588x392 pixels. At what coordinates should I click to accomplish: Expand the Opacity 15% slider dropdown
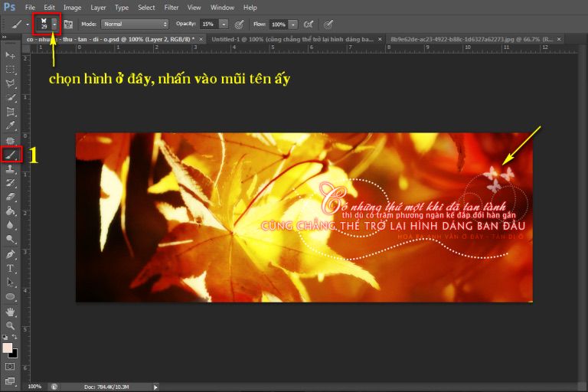(x=223, y=24)
